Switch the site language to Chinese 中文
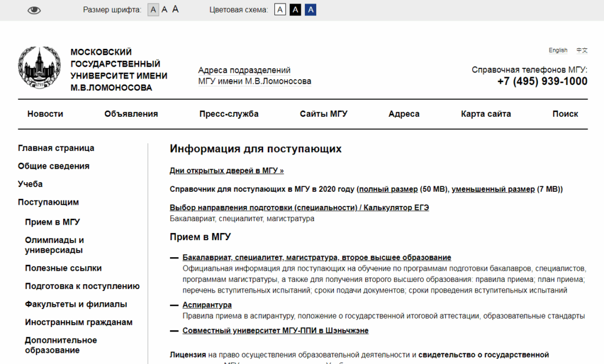This screenshot has width=604, height=364. (582, 50)
